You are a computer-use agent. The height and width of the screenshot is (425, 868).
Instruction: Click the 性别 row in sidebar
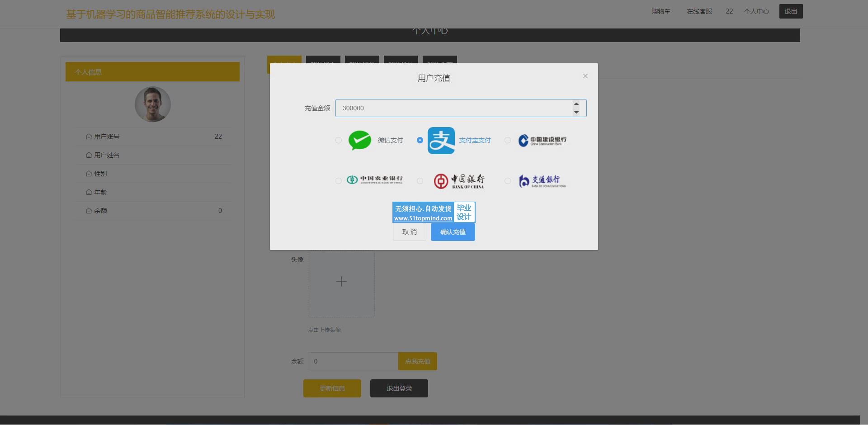pos(154,174)
